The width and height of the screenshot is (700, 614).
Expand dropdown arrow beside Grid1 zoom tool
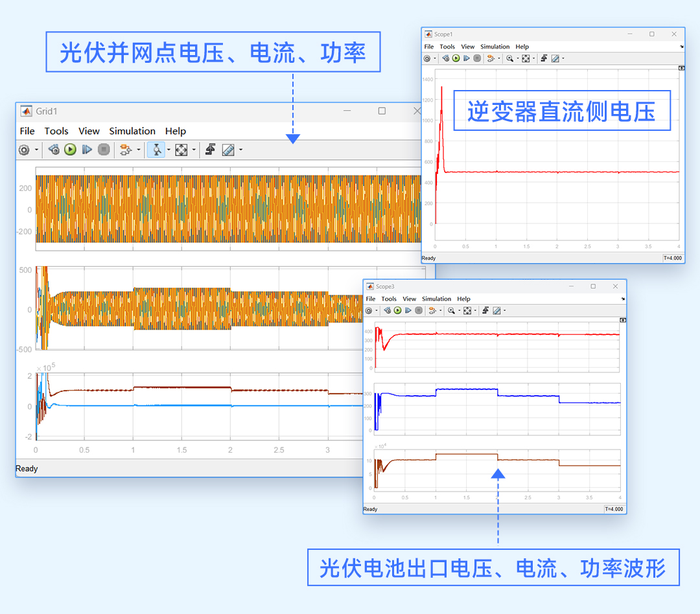[x=169, y=150]
